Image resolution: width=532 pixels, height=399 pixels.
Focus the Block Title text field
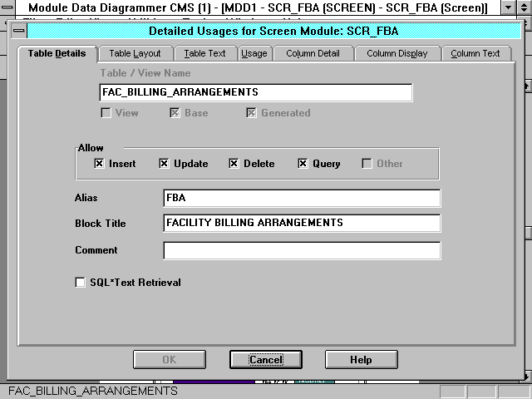pos(302,224)
